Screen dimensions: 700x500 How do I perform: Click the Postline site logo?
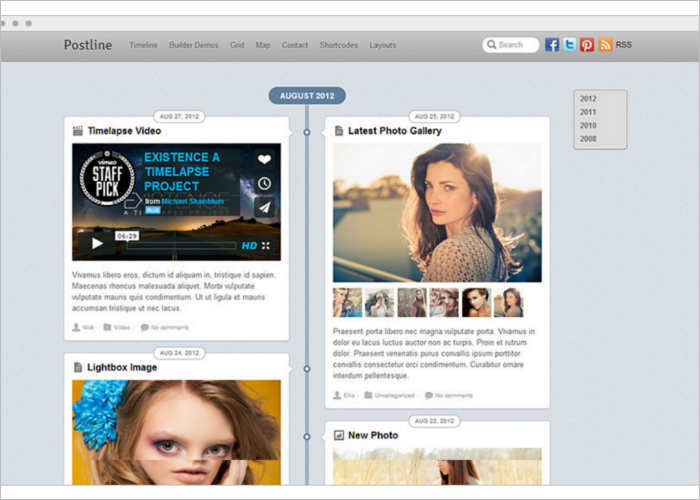pyautogui.click(x=88, y=45)
